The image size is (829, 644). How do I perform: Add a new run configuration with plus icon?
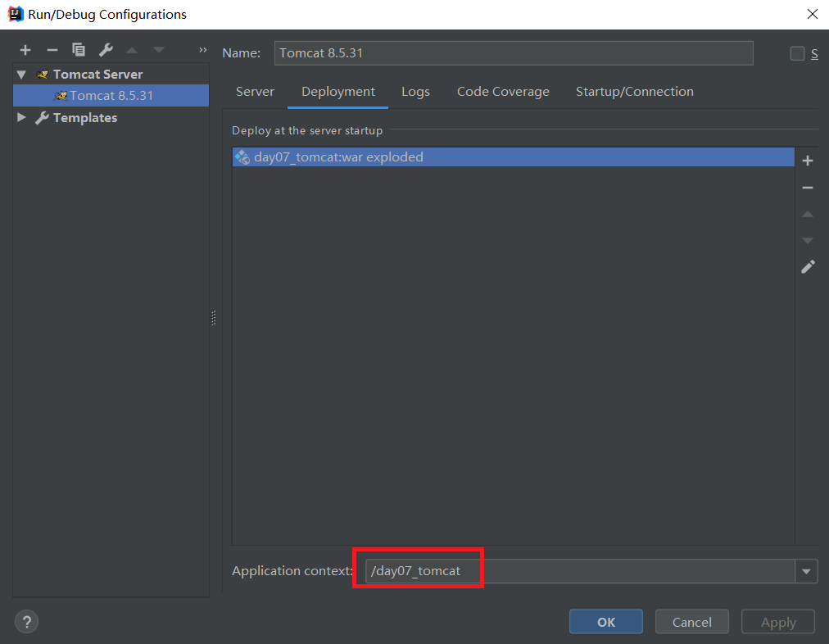pos(25,50)
